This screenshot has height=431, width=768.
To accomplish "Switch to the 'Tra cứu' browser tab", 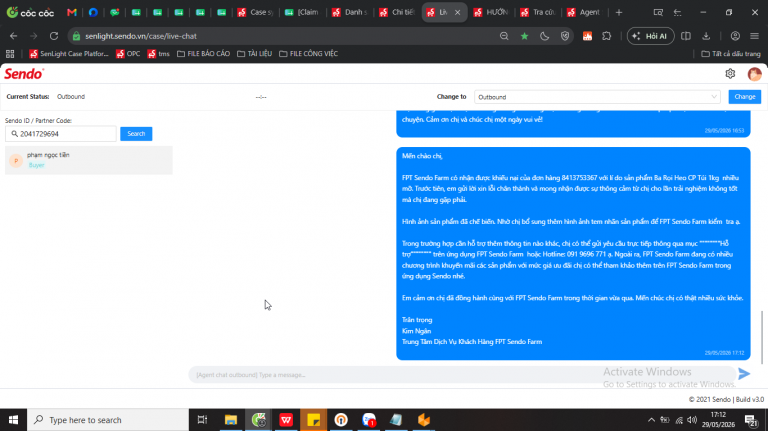I will pos(538,12).
